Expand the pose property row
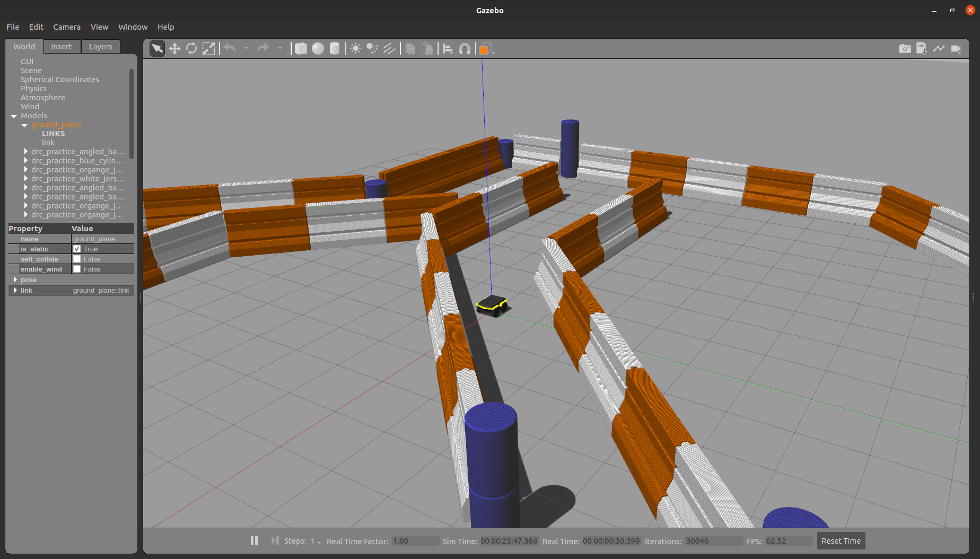This screenshot has height=559, width=980. click(15, 279)
